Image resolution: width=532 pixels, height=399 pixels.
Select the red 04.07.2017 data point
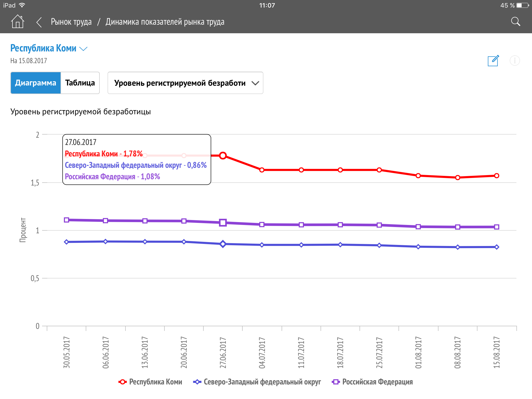(x=262, y=170)
